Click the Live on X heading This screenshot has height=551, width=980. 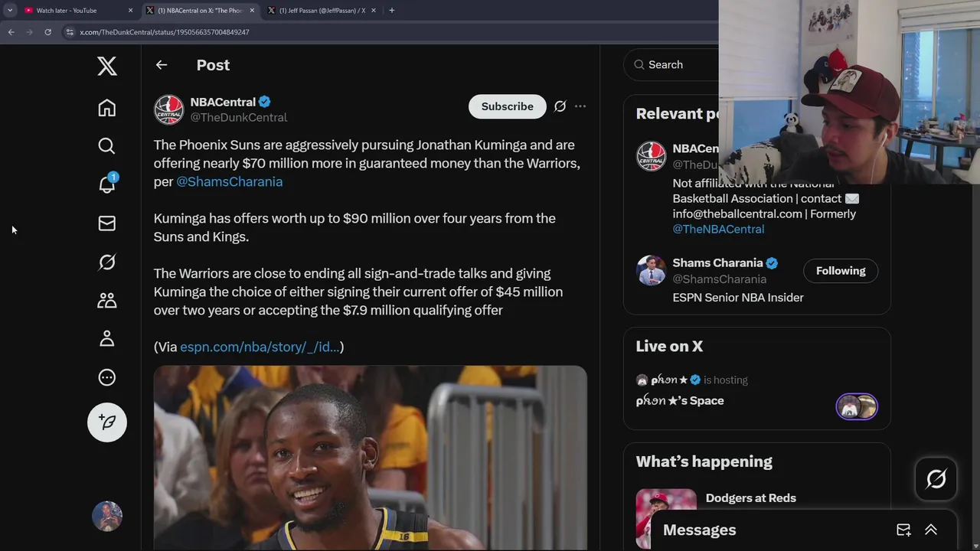click(669, 346)
